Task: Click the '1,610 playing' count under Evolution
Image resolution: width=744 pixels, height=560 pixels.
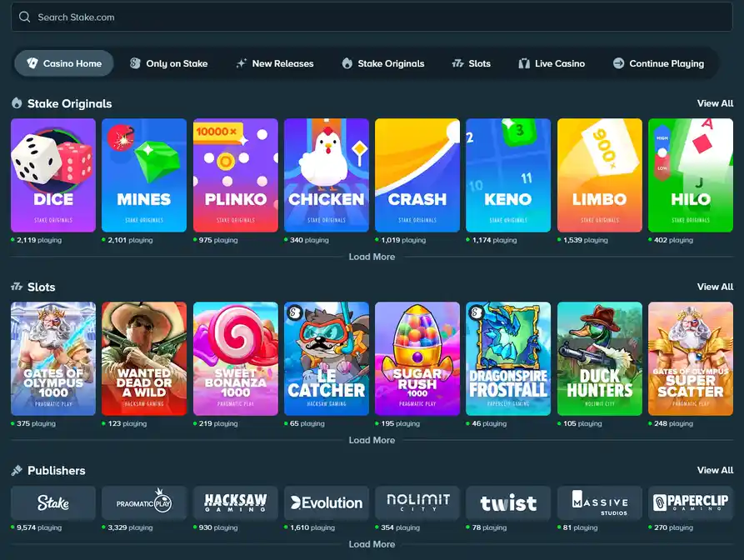Action: pos(312,527)
